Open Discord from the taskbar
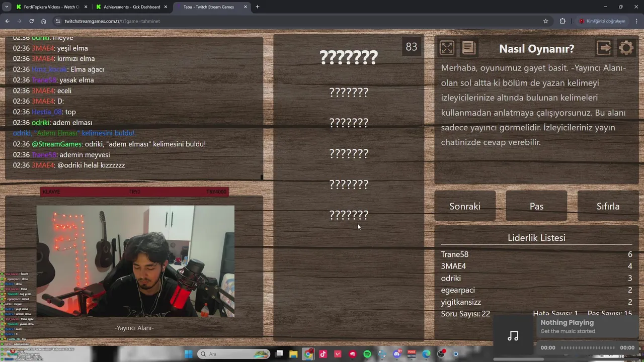Screen dimensions: 644x362 (397, 354)
